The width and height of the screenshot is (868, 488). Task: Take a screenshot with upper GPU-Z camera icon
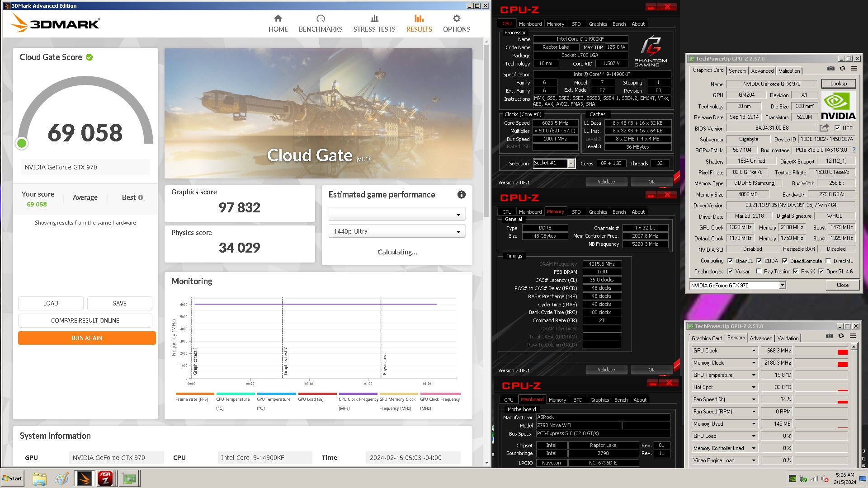point(831,69)
